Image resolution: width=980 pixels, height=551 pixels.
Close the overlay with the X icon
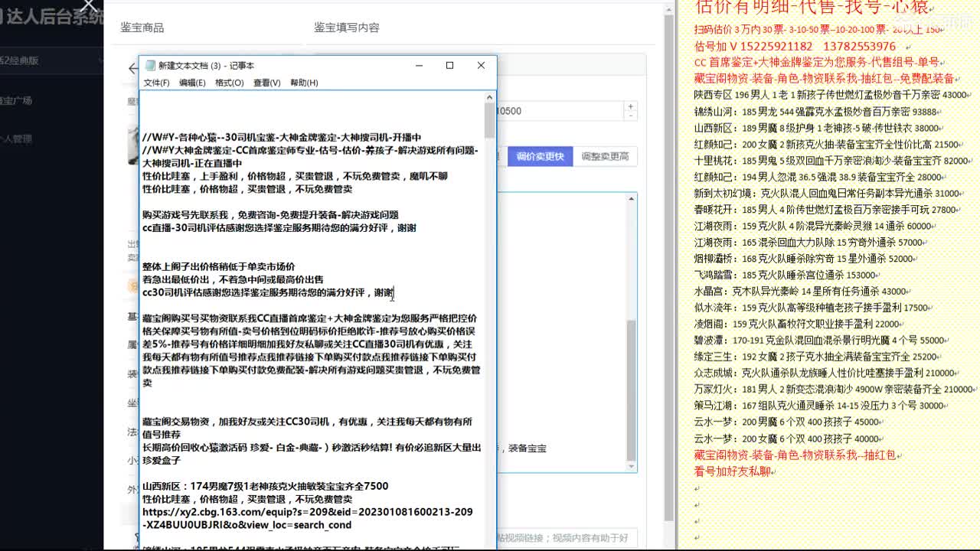[x=89, y=6]
